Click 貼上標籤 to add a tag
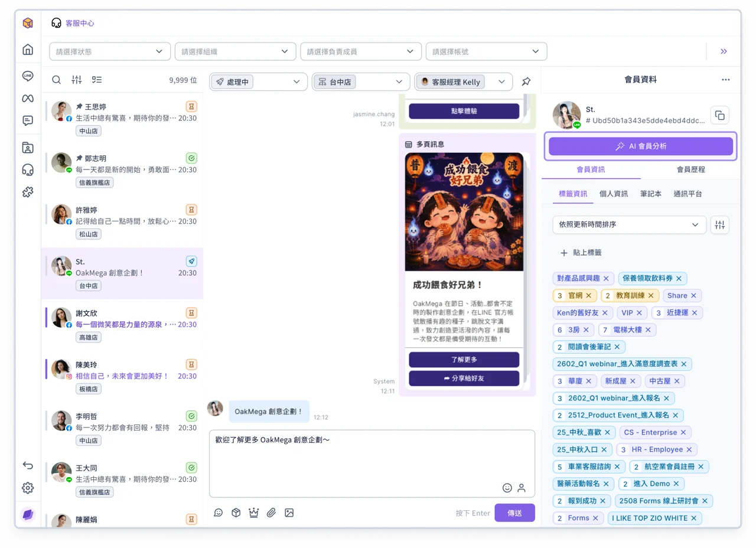 point(581,252)
